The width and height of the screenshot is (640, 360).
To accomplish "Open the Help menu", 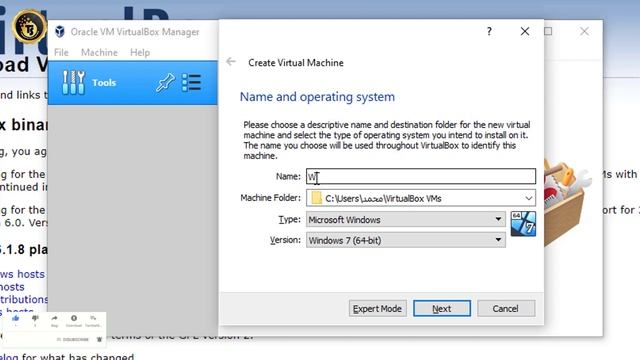I will [140, 52].
